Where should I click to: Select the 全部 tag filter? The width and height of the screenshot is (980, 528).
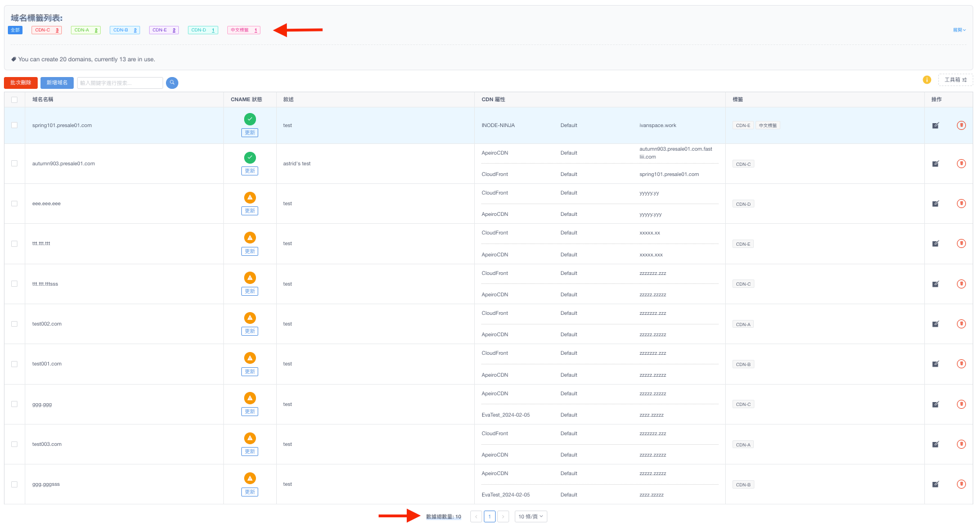(15, 30)
